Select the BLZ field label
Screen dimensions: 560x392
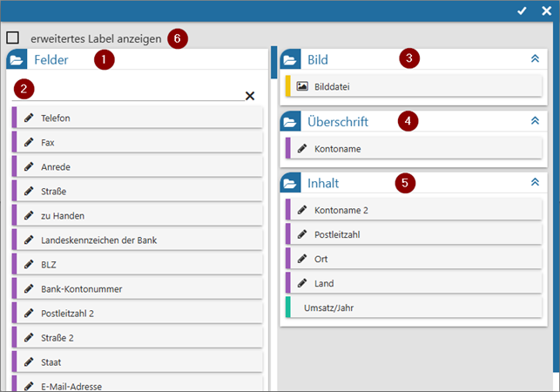point(49,265)
